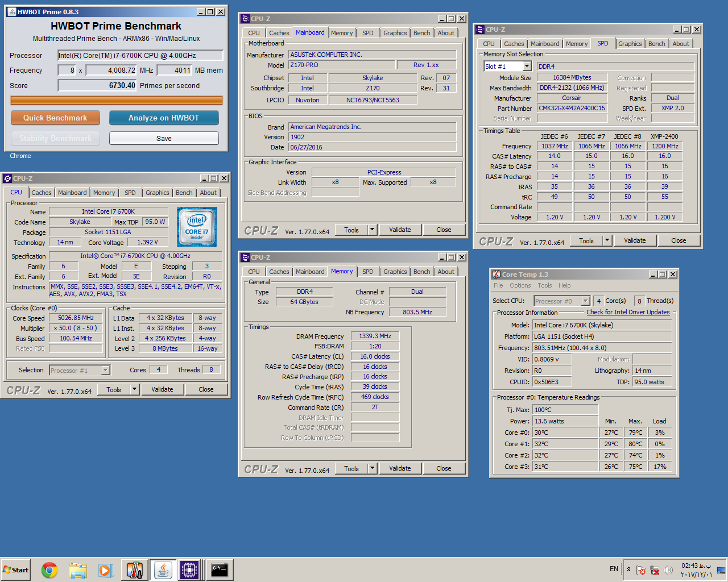Open the Help menu in Core Temp
The width and height of the screenshot is (728, 582).
[564, 285]
